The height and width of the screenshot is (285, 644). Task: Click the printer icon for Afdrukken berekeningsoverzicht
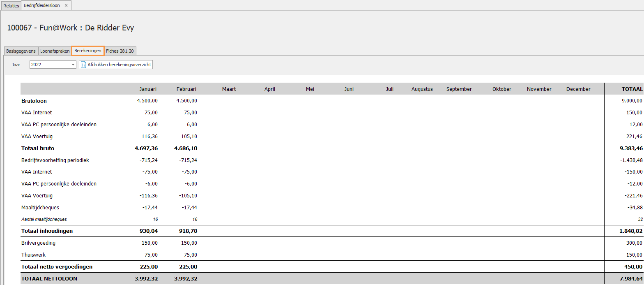pyautogui.click(x=83, y=65)
